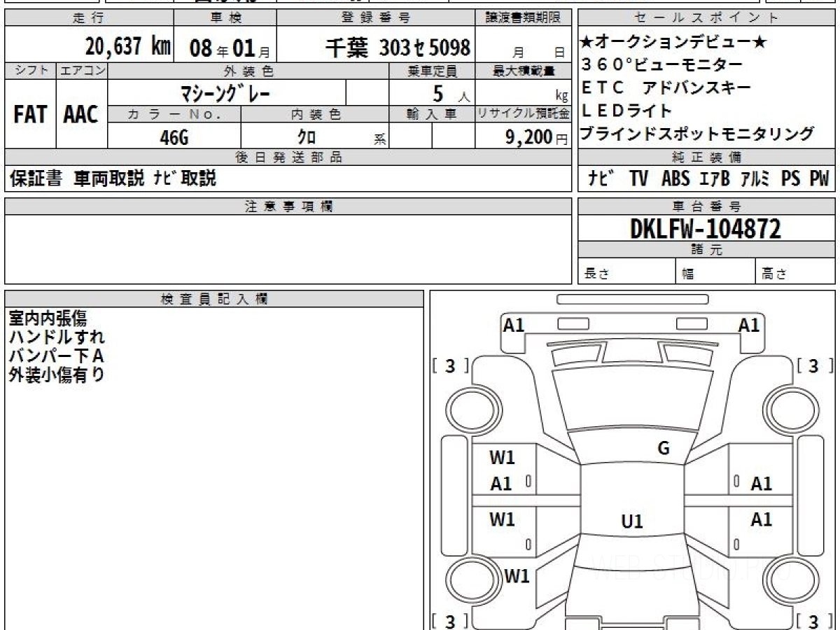Select inspector note 外装小傷有り
The width and height of the screenshot is (840, 630).
pos(57,374)
